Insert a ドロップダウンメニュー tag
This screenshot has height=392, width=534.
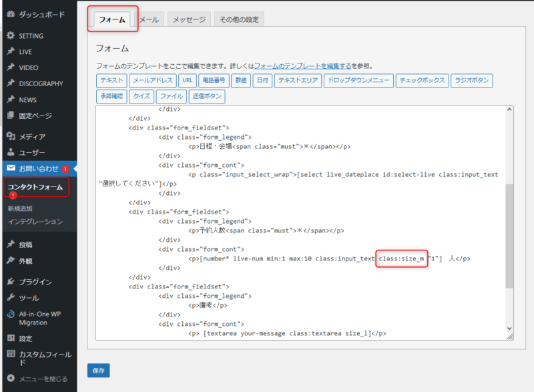[x=358, y=81]
